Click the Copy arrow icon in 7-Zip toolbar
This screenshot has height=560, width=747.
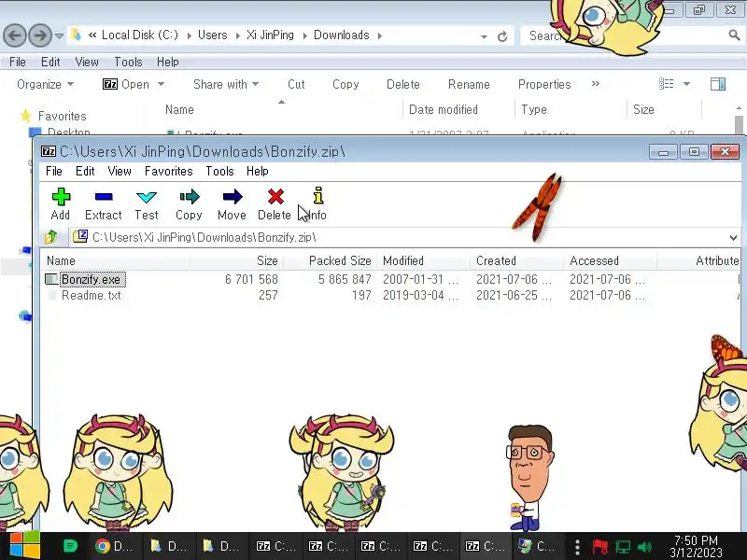pyautogui.click(x=190, y=196)
